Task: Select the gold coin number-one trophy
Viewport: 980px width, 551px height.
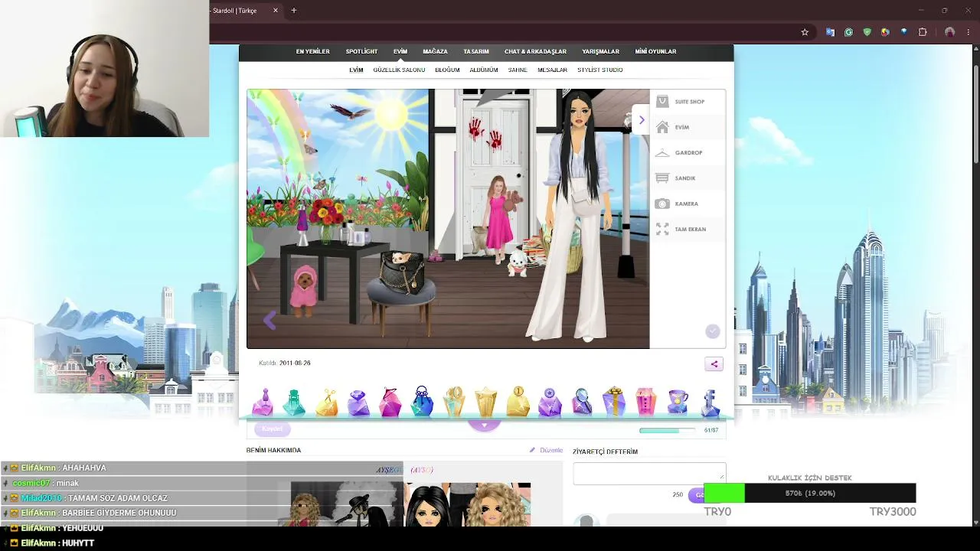Action: coord(518,402)
